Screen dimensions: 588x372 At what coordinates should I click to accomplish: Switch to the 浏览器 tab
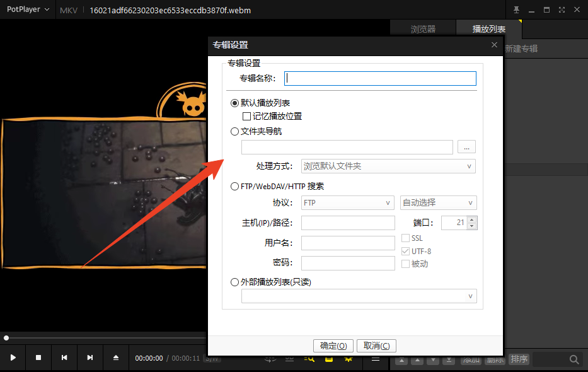423,29
